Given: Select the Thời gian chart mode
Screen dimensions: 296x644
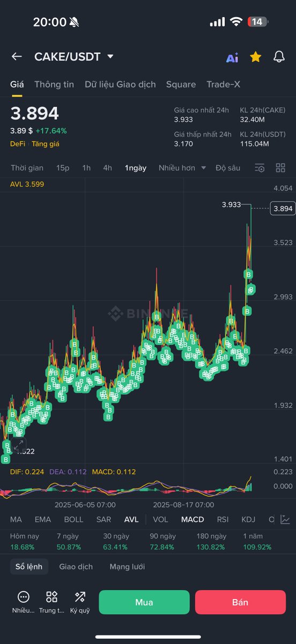Looking at the screenshot, I should click(x=27, y=168).
